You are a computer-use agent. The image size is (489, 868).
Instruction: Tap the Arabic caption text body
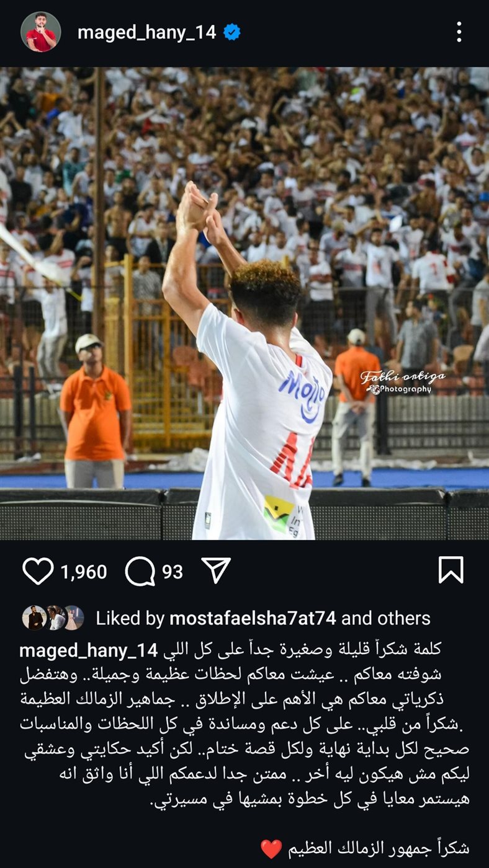tap(244, 724)
